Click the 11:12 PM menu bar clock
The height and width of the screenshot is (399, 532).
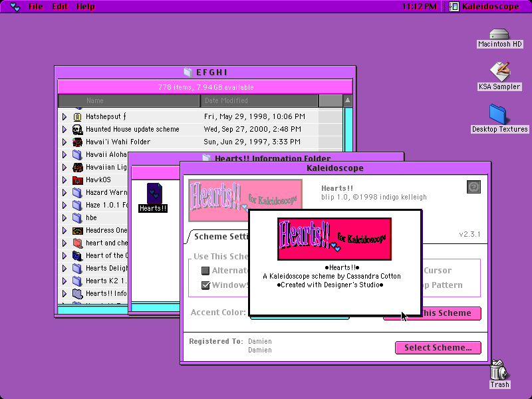pyautogui.click(x=420, y=7)
